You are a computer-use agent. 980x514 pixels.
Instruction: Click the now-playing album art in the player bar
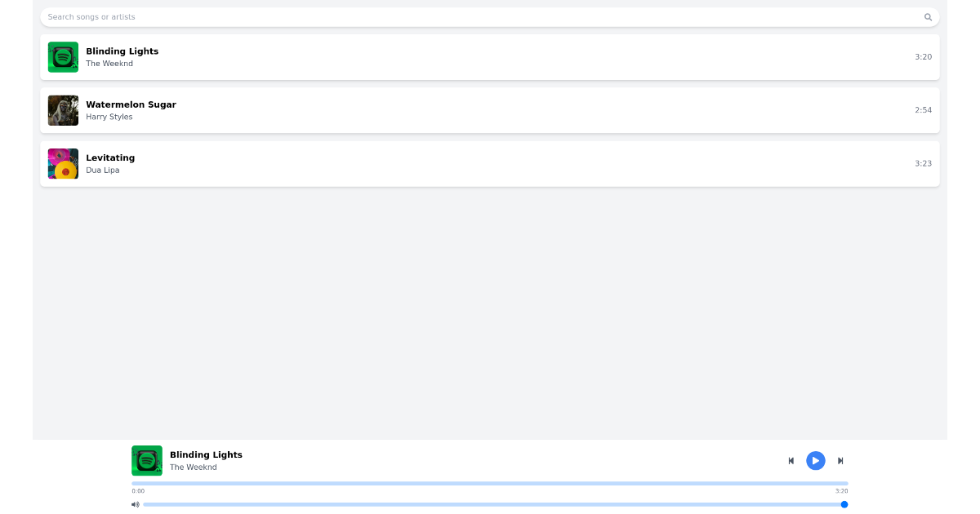click(x=147, y=461)
